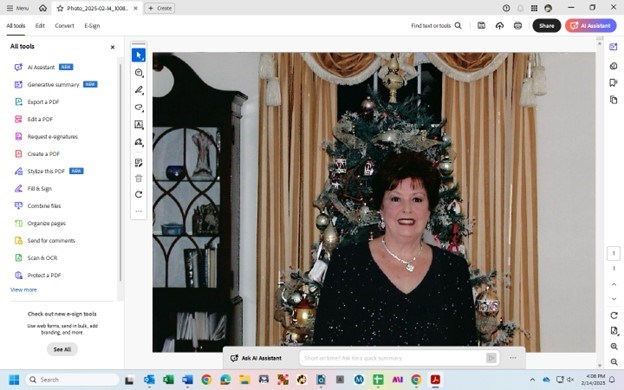Click rotate view icon in right rail
Screen dimensions: 624x390
[x=614, y=316]
